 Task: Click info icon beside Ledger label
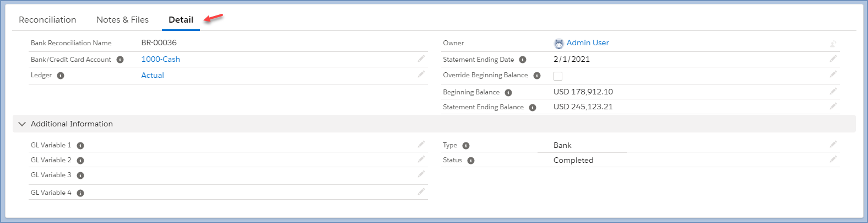coord(61,76)
